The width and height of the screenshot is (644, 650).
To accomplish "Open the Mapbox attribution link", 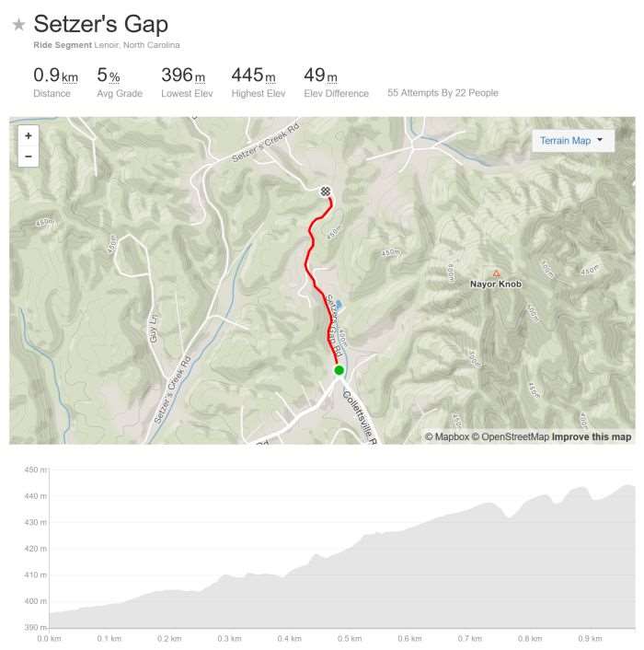I will [x=447, y=436].
